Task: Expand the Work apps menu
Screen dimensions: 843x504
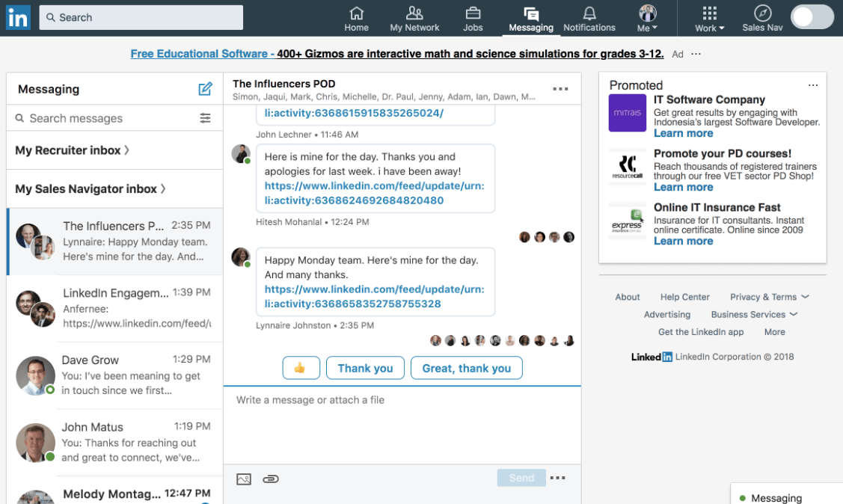Action: click(x=710, y=19)
